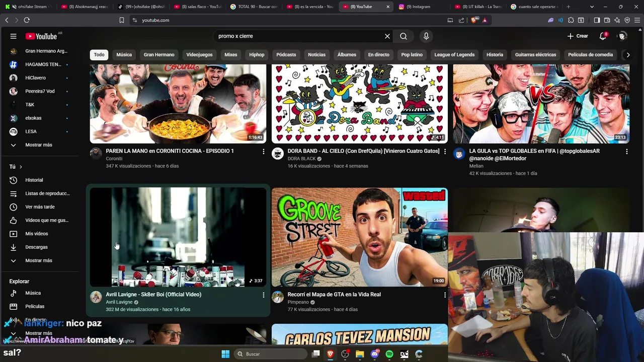Open options menu for Sk8er Boi video
This screenshot has width=644, height=362.
click(x=263, y=295)
